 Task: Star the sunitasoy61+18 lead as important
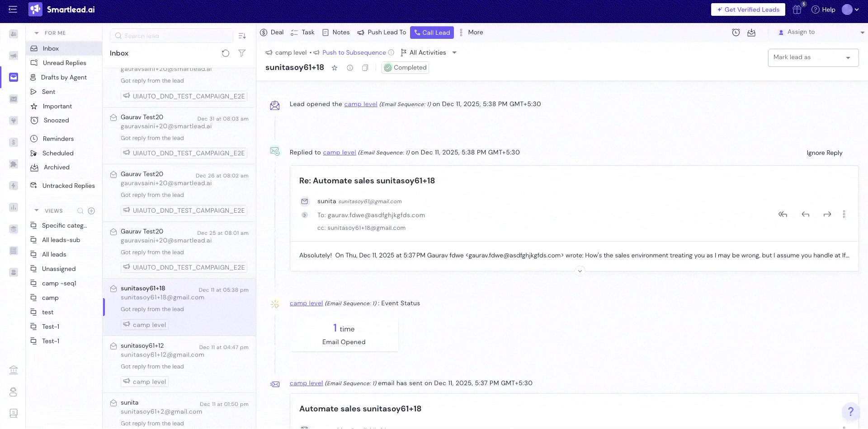(335, 68)
